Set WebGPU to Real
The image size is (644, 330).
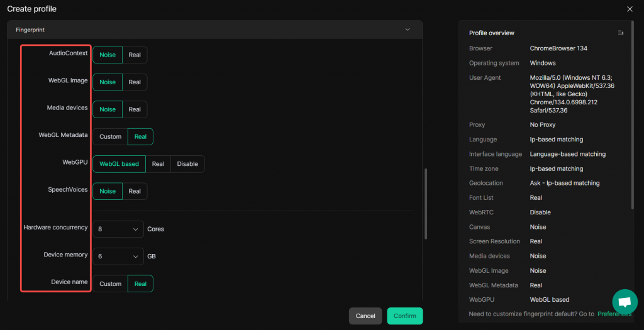pos(158,164)
